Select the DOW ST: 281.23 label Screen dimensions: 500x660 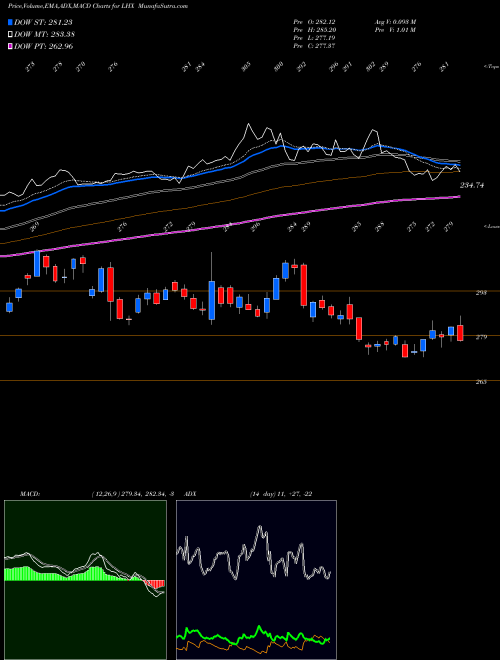click(x=43, y=22)
